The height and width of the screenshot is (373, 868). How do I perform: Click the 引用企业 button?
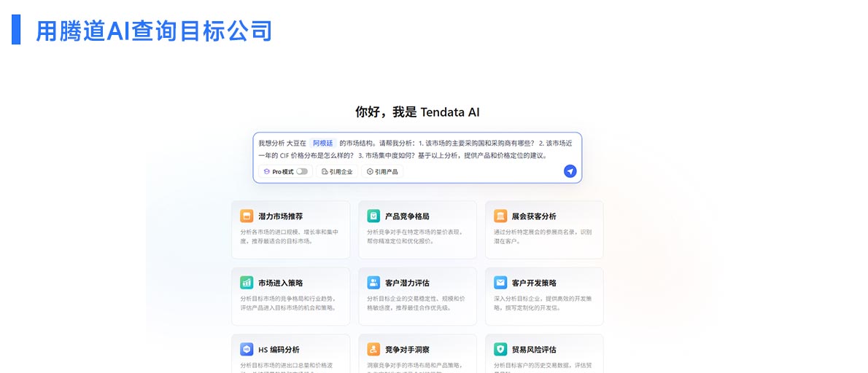click(x=337, y=172)
